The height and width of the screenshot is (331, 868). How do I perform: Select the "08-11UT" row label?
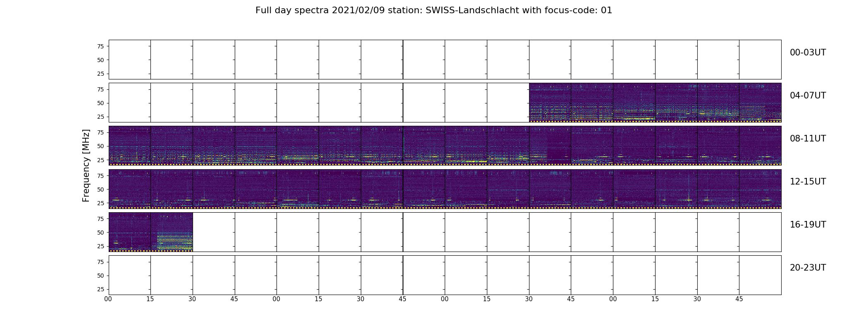click(808, 139)
